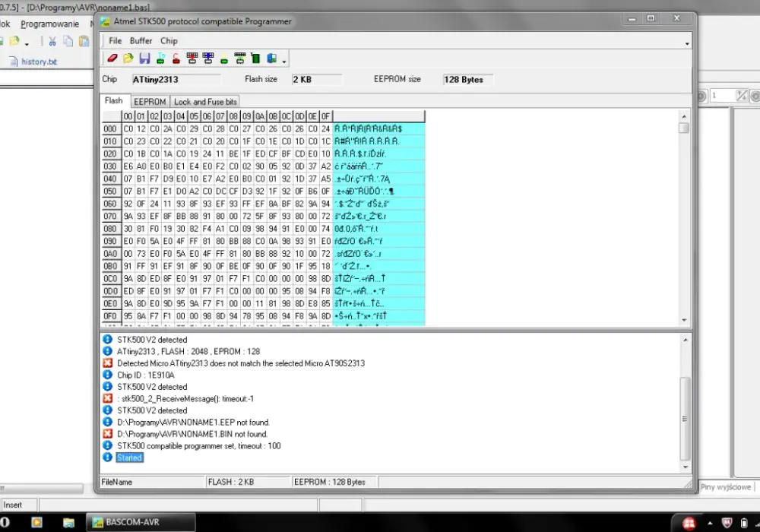Screen dimensions: 760x532
Task: Click the down arrow of the hex view scrollbar
Action: pyautogui.click(x=684, y=320)
